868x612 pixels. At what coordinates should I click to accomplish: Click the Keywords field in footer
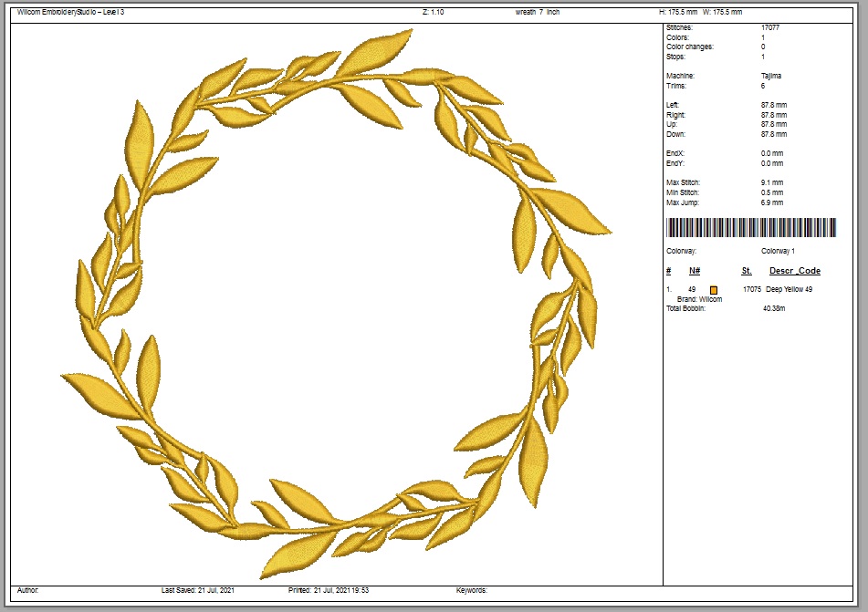tap(471, 590)
